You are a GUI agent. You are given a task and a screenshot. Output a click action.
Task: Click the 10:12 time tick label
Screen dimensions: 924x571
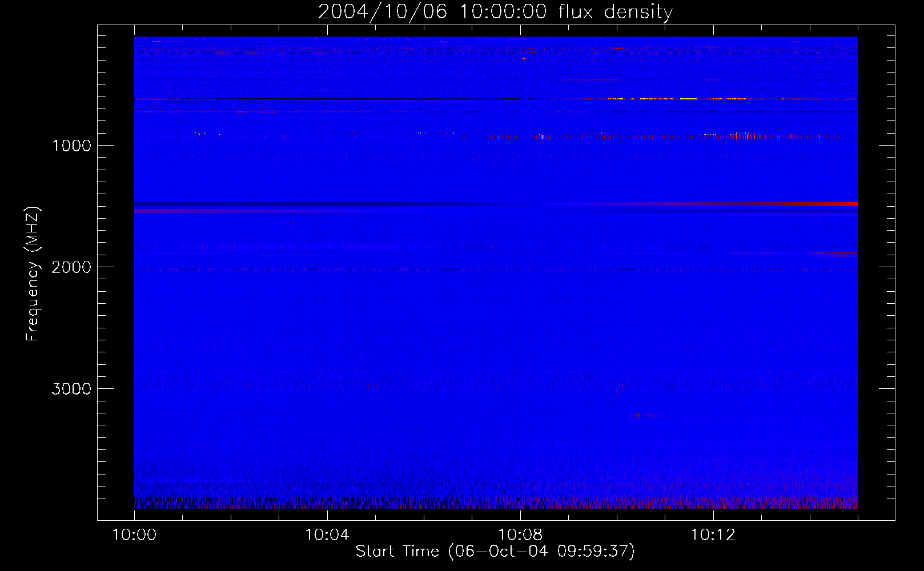pos(713,534)
